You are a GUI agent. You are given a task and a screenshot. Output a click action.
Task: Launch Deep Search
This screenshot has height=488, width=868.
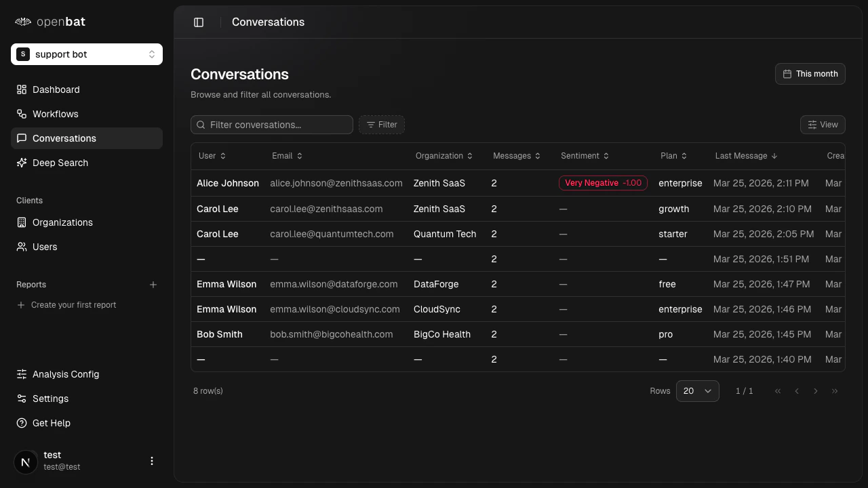pos(60,163)
